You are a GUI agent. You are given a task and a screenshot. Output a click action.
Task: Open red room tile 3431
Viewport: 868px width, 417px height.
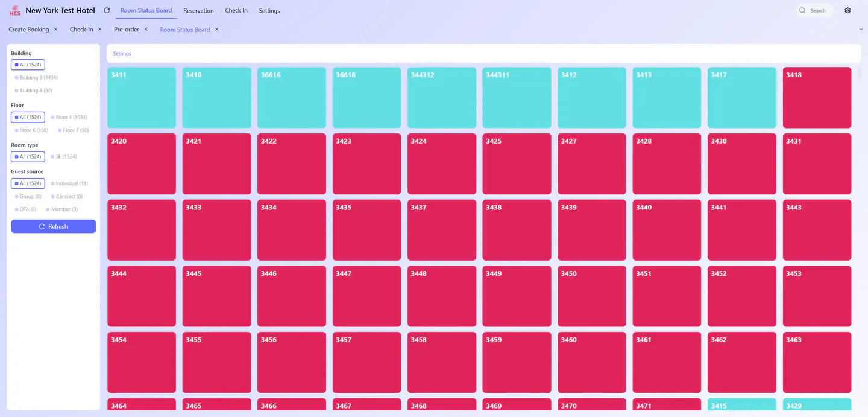click(x=817, y=164)
